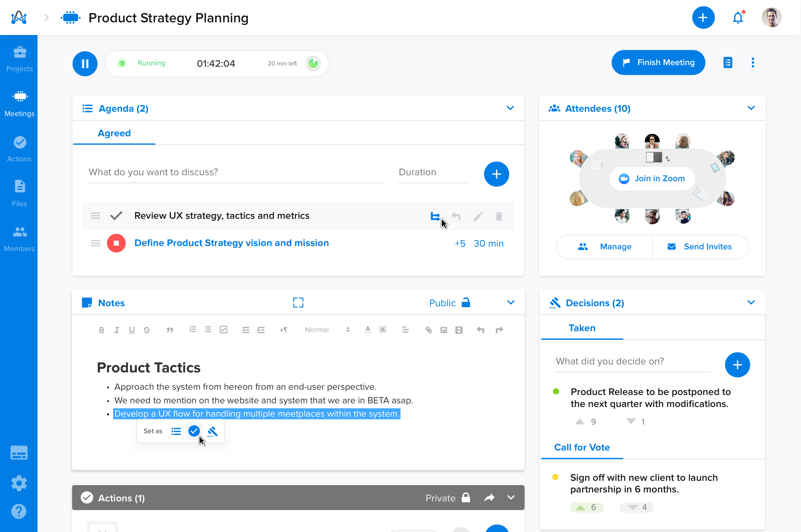The image size is (801, 532).
Task: Expand the Notes editor to fullscreen
Action: (298, 302)
